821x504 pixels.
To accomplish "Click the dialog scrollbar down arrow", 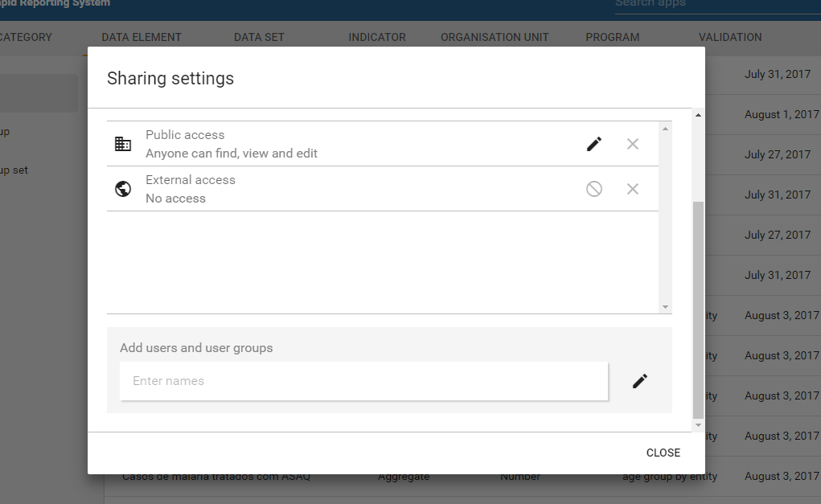I will coord(698,424).
